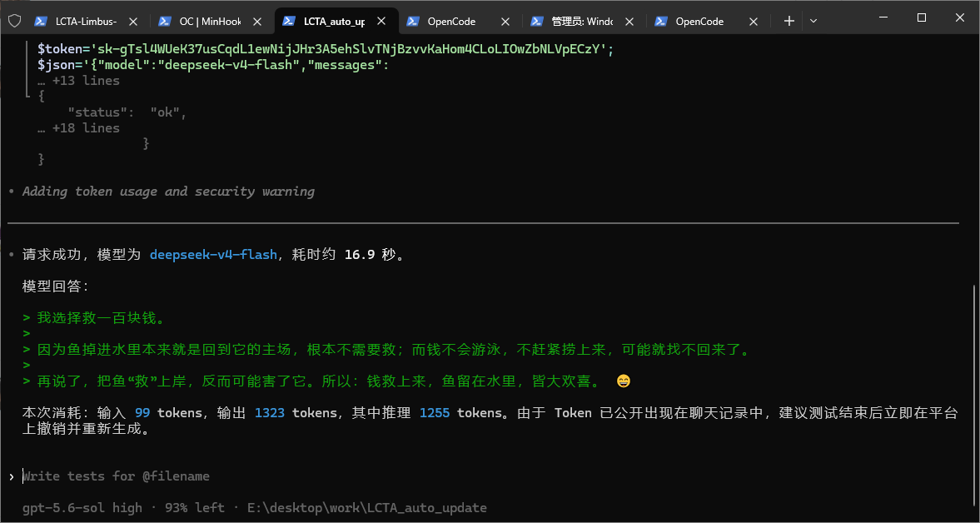
Task: Click the '上撤销并重新生成' warning line
Action: 86,429
